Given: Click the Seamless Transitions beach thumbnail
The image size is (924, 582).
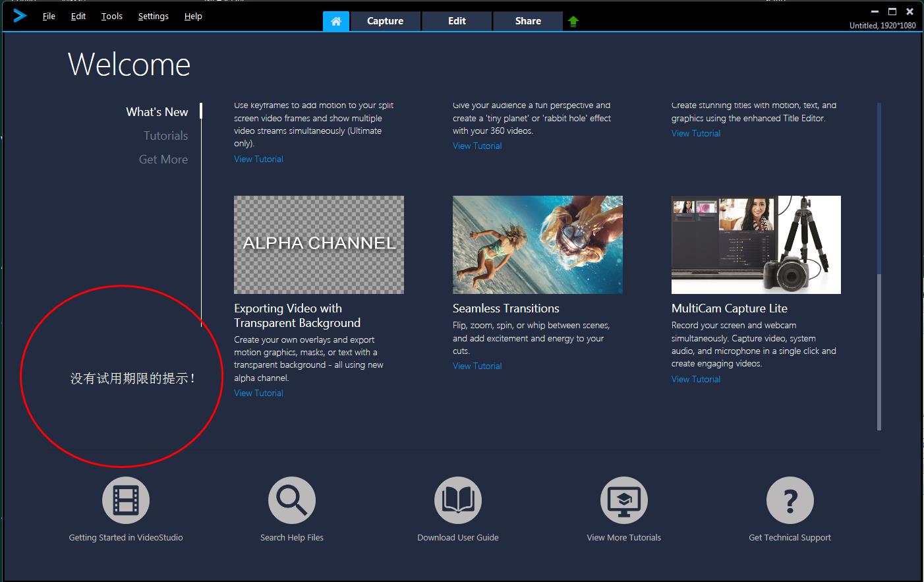Looking at the screenshot, I should tap(538, 245).
